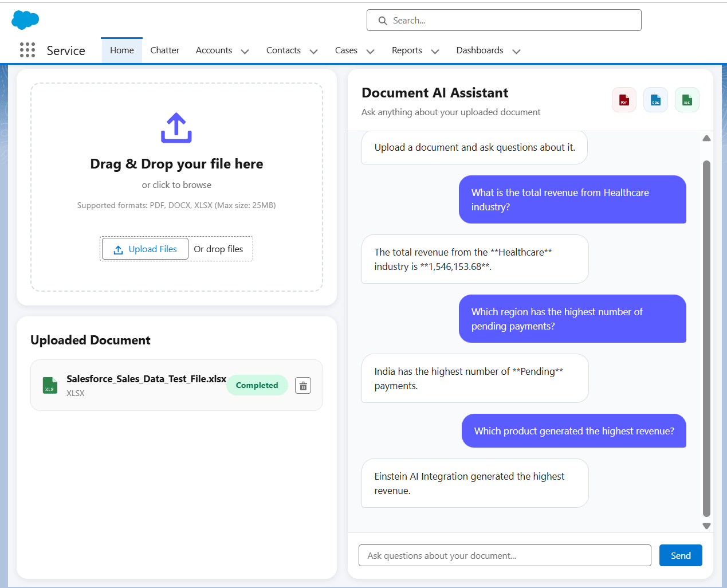Click the pending payments question bubble
The image size is (727, 588).
(572, 319)
